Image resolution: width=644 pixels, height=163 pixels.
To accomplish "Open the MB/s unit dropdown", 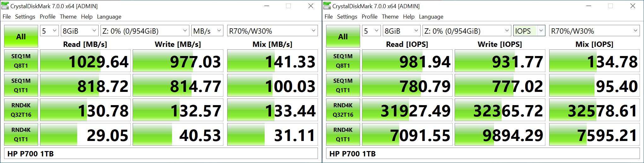I will (207, 31).
